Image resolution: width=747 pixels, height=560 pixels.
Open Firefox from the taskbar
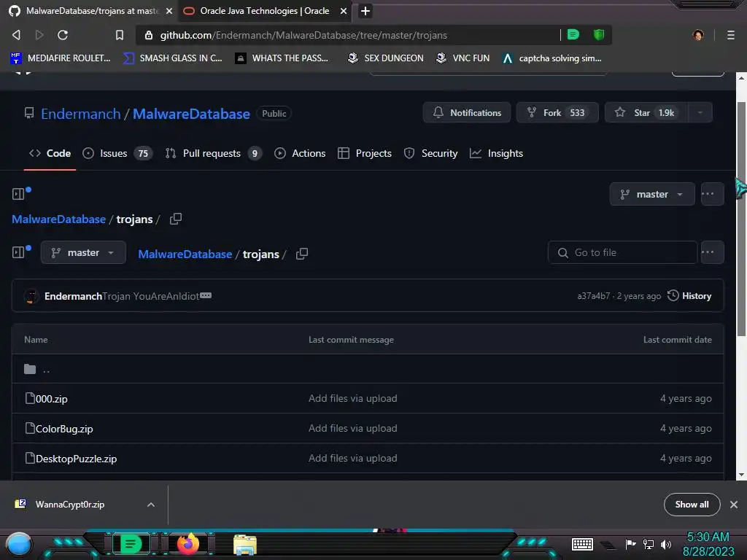(x=188, y=544)
